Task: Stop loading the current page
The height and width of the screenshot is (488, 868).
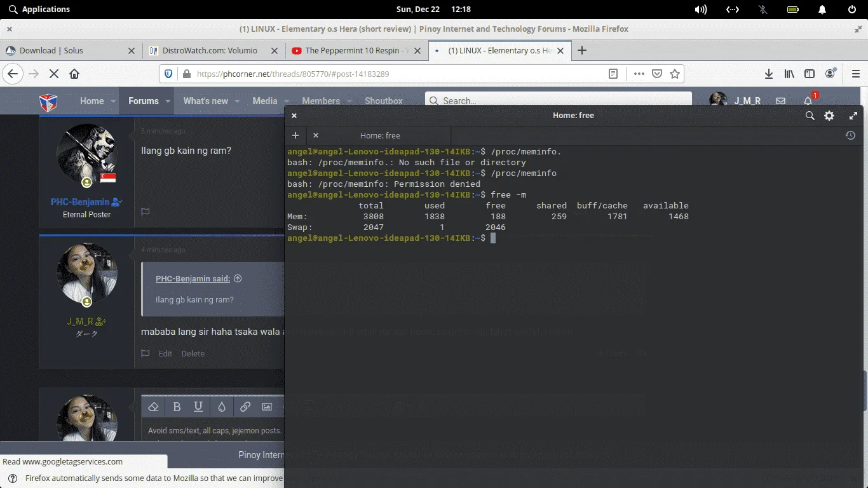Action: [x=54, y=74]
